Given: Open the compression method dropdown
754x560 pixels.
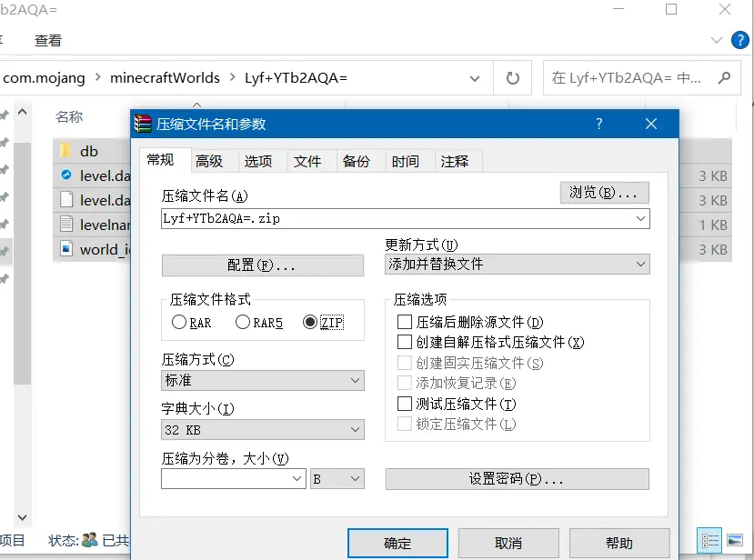Looking at the screenshot, I should [355, 381].
